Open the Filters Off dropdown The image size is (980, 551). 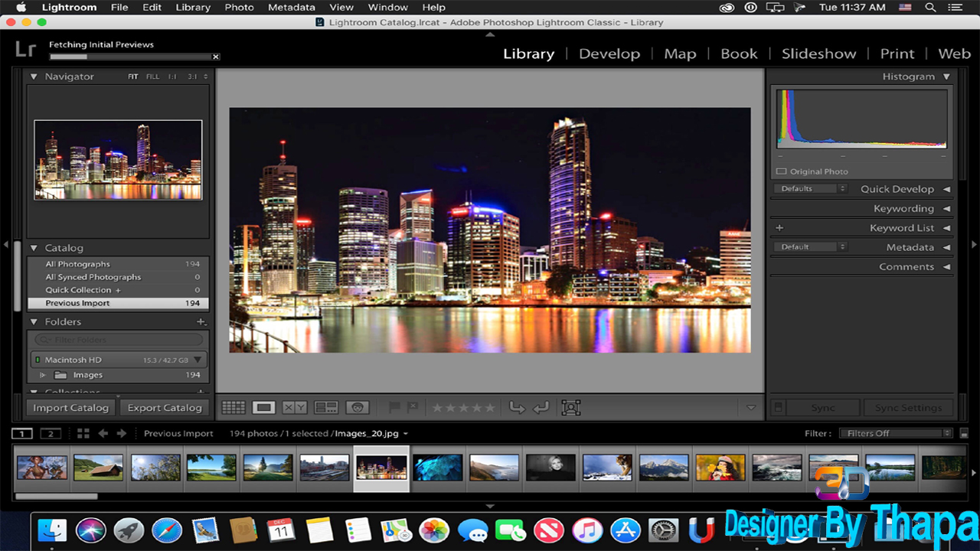(x=896, y=433)
